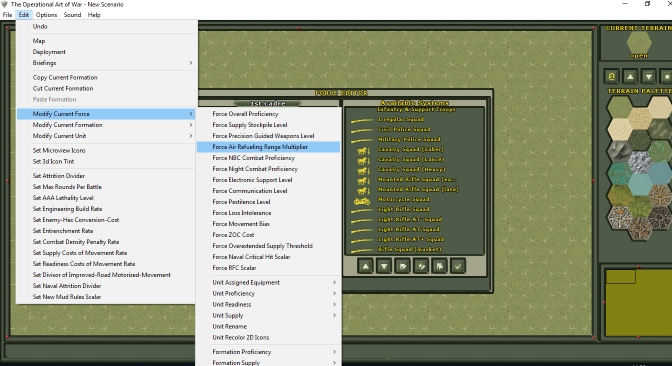Click the application icon in the title bar

pyautogui.click(x=5, y=4)
